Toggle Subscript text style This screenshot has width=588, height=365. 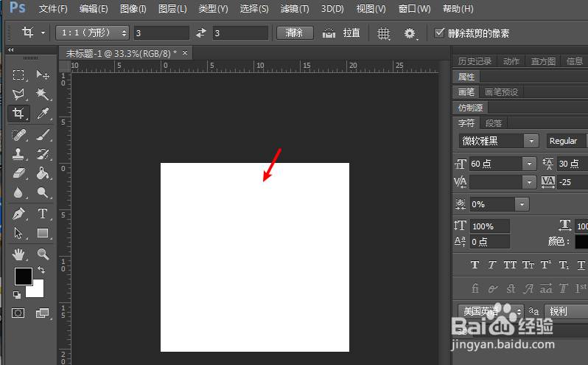click(x=564, y=265)
